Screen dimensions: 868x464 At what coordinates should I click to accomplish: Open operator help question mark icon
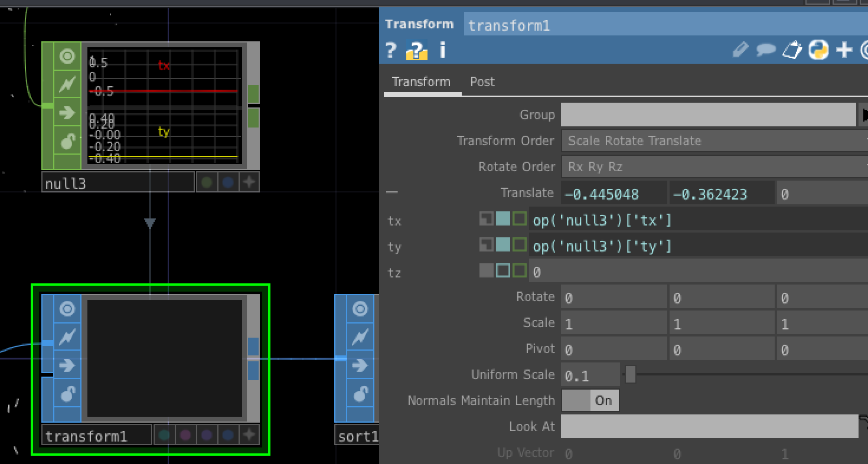pos(390,50)
